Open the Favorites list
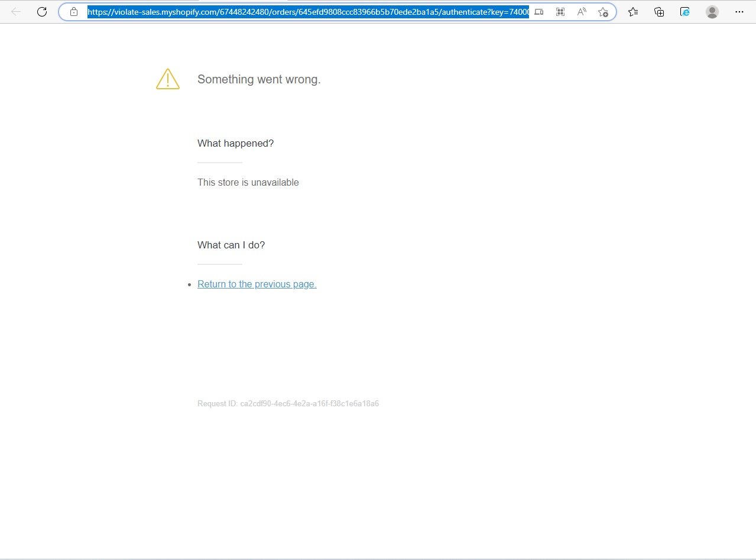The image size is (756, 560). pyautogui.click(x=633, y=12)
